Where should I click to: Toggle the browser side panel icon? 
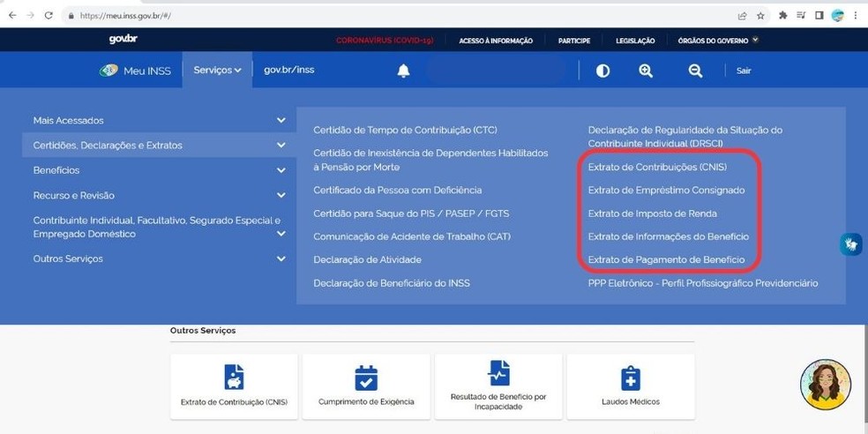pos(819,16)
